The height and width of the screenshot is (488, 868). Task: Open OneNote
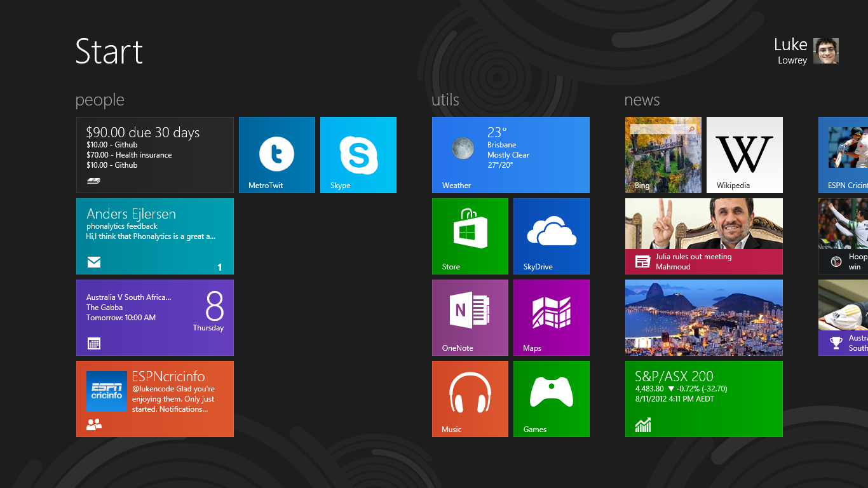[470, 317]
